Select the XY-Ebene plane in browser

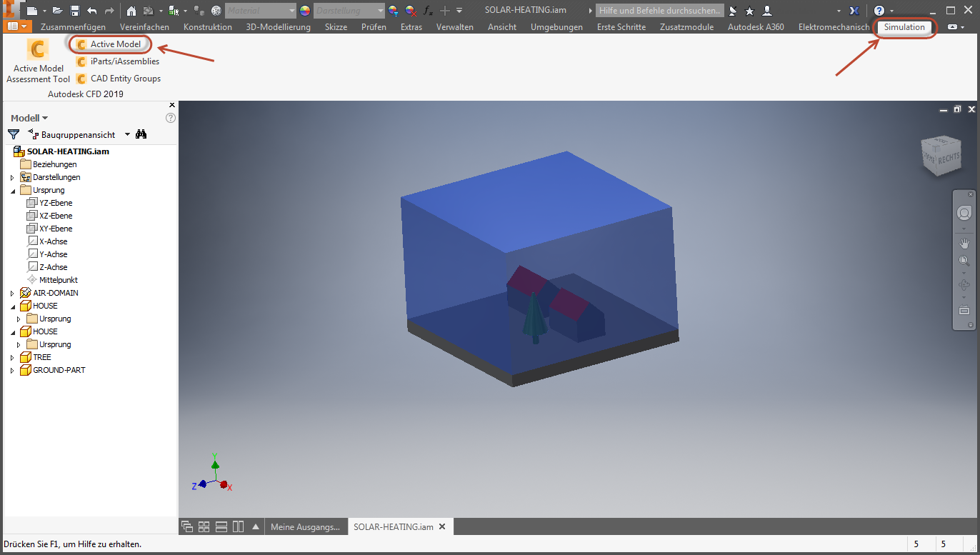(49, 229)
